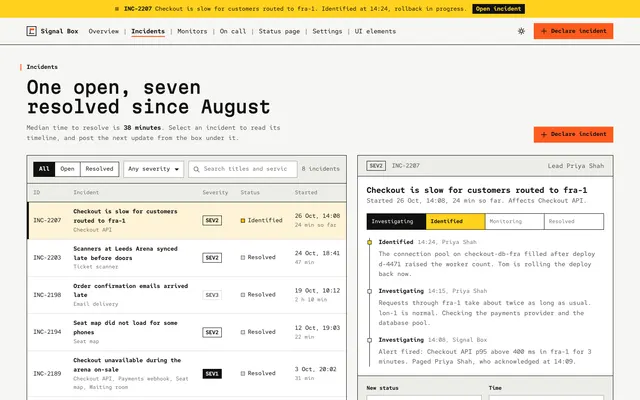Click Declare incident button in top header

573,31
